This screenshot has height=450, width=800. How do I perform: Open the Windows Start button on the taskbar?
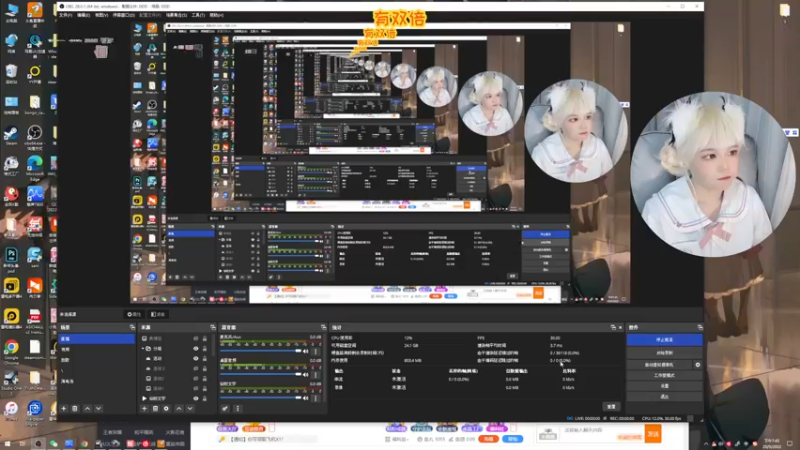[x=7, y=443]
